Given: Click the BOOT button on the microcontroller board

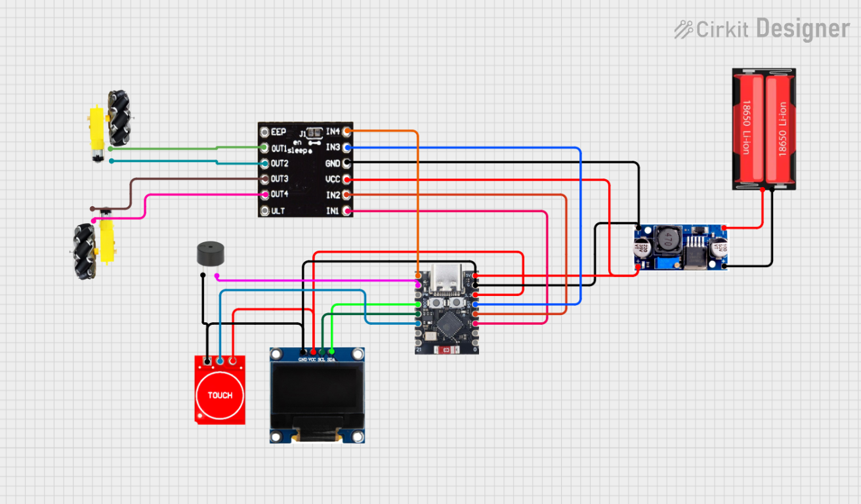Looking at the screenshot, I should (436, 303).
